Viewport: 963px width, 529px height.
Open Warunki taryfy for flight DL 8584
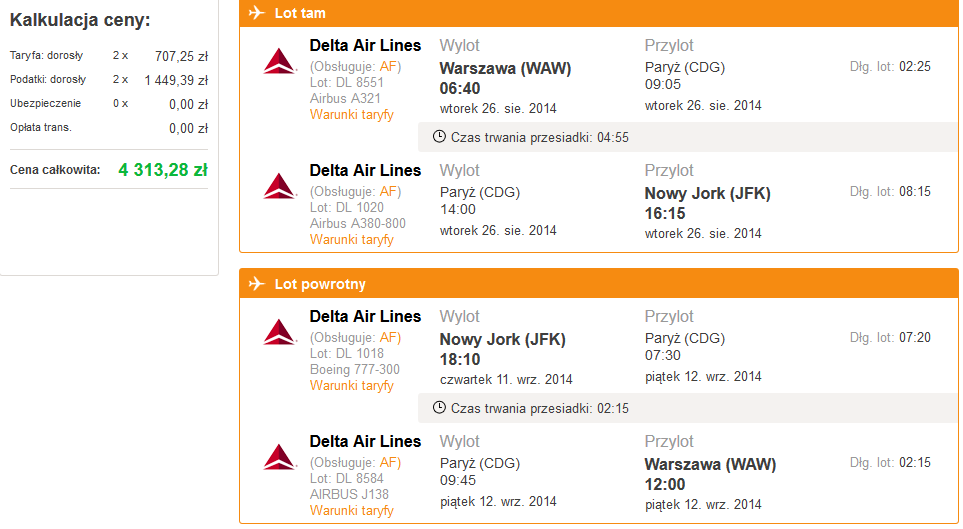[x=351, y=511]
